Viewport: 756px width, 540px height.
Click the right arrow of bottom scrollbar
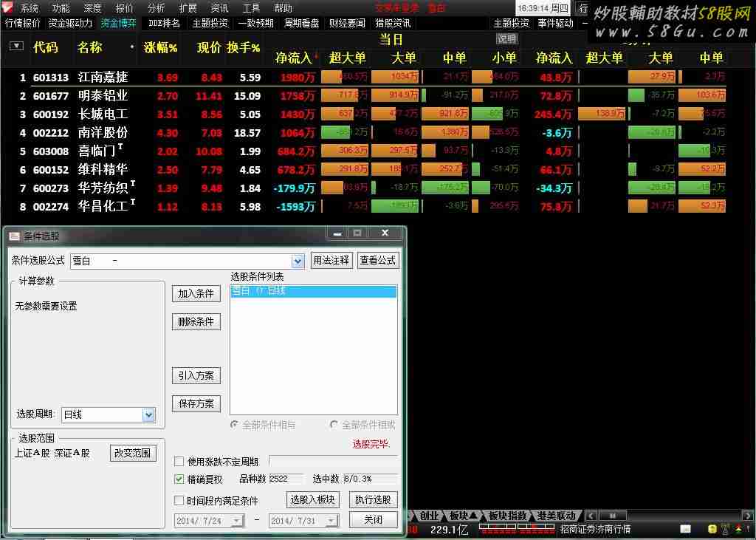(747, 516)
